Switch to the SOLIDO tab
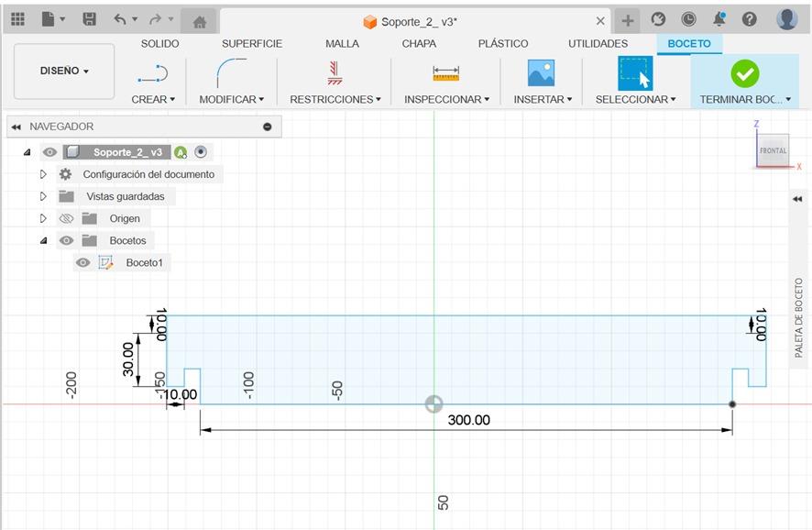812x530 pixels. pyautogui.click(x=159, y=44)
